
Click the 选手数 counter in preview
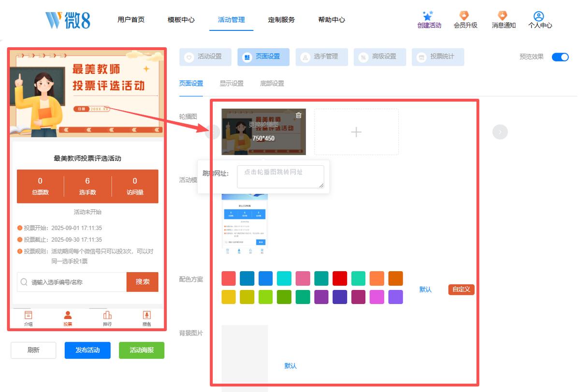[x=87, y=186]
